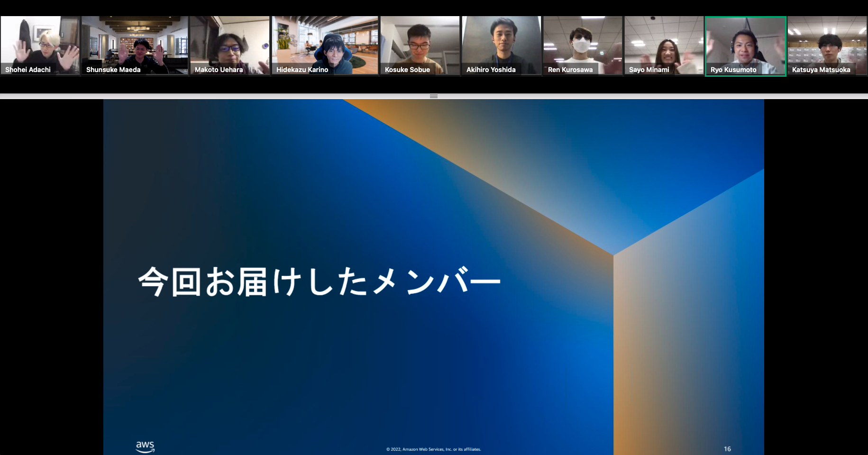
Task: Choose Hidekazu Karino's video tile
Action: tap(325, 45)
